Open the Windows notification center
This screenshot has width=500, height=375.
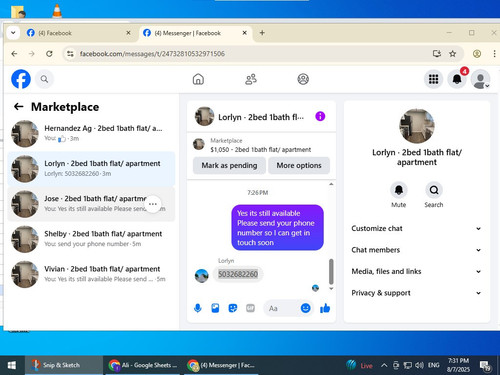tap(485, 366)
